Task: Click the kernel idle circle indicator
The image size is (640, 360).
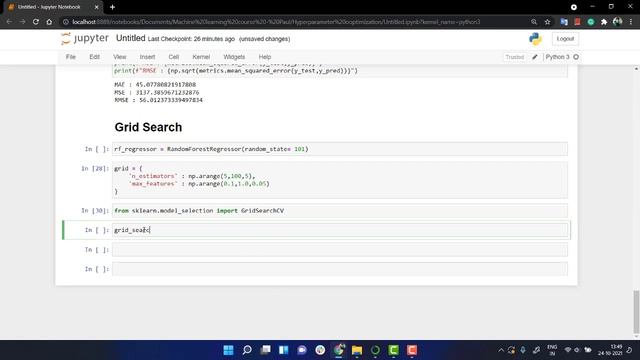Action: click(576, 57)
